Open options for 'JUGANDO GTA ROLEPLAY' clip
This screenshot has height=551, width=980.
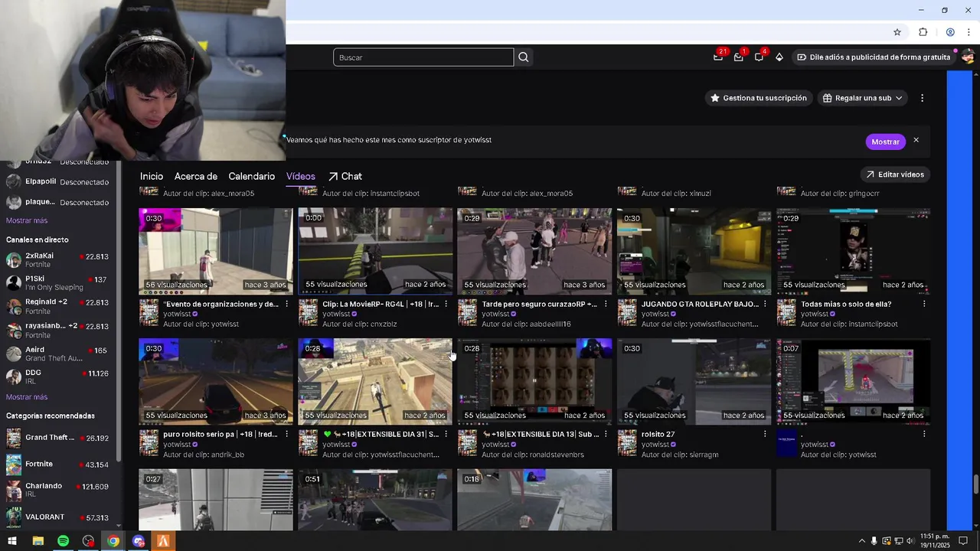[x=765, y=304]
